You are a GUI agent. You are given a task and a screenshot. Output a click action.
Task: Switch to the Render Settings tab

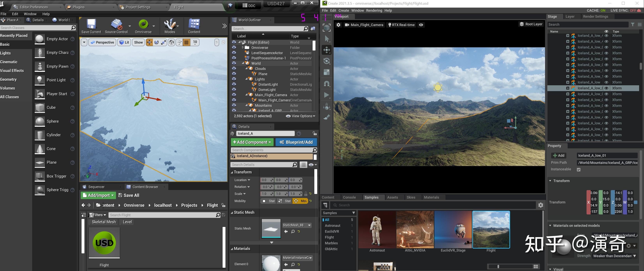pyautogui.click(x=595, y=17)
